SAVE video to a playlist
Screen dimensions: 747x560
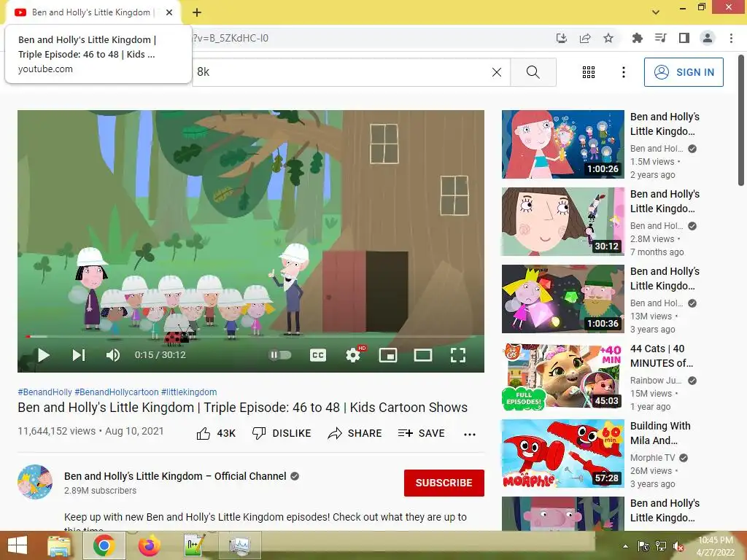coord(421,433)
